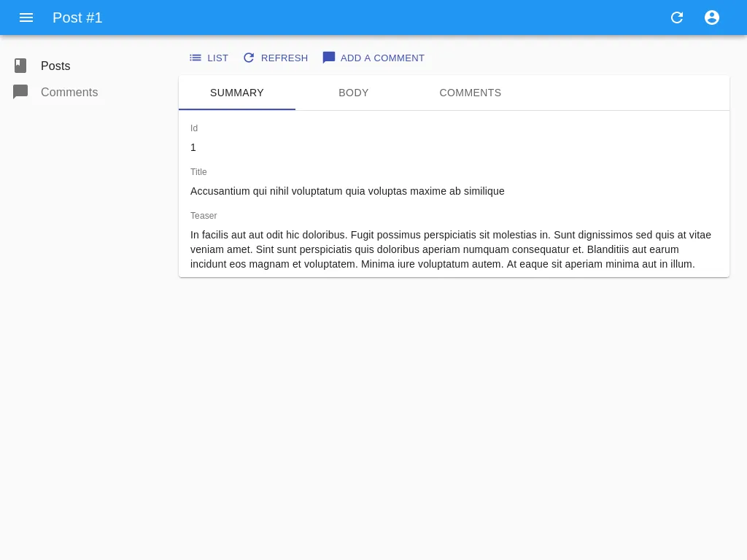The image size is (747, 560).
Task: Switch to the COMMENTS tab
Action: pos(471,93)
